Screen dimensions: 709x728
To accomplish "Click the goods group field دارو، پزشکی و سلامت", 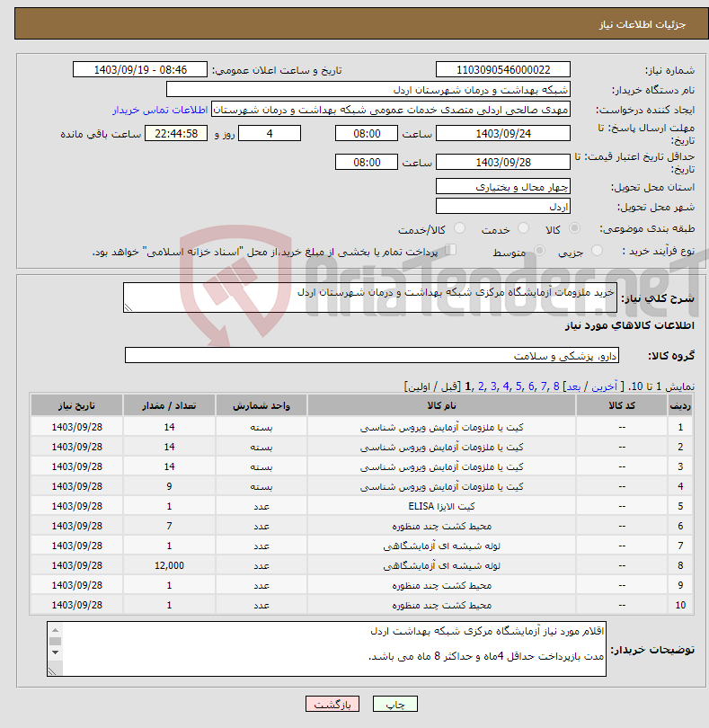I will 371,356.
